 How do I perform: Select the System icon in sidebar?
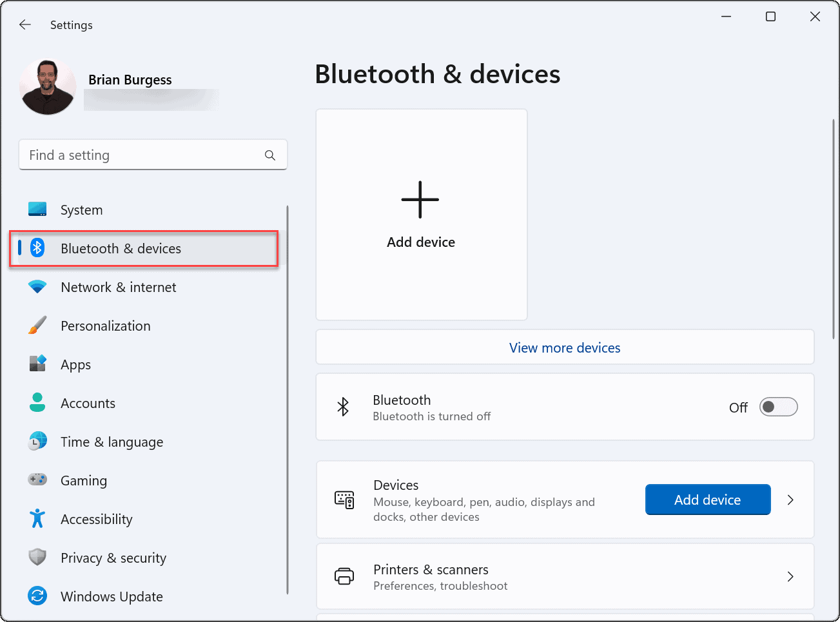[x=37, y=209]
